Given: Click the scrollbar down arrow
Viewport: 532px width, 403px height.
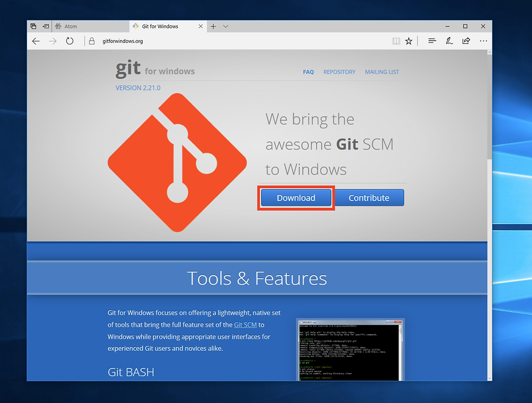Looking at the screenshot, I should pos(490,378).
